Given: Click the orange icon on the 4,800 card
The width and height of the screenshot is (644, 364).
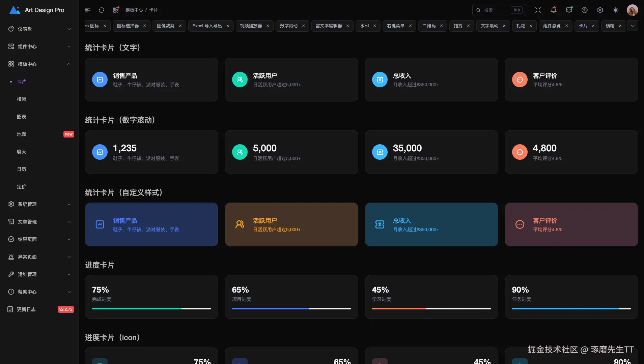Looking at the screenshot, I should [520, 152].
